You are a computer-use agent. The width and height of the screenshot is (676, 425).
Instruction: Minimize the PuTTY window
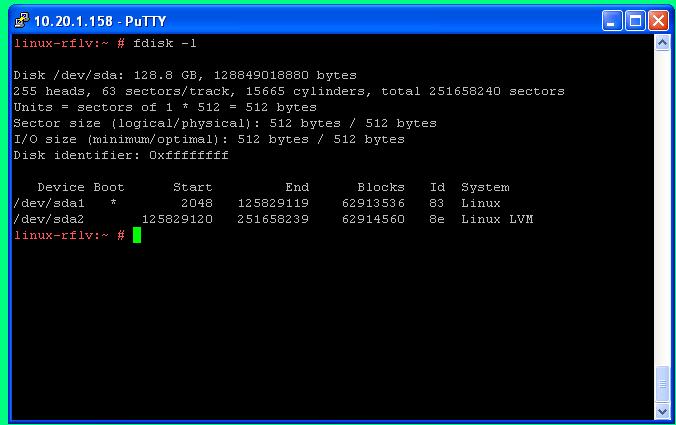coord(611,20)
